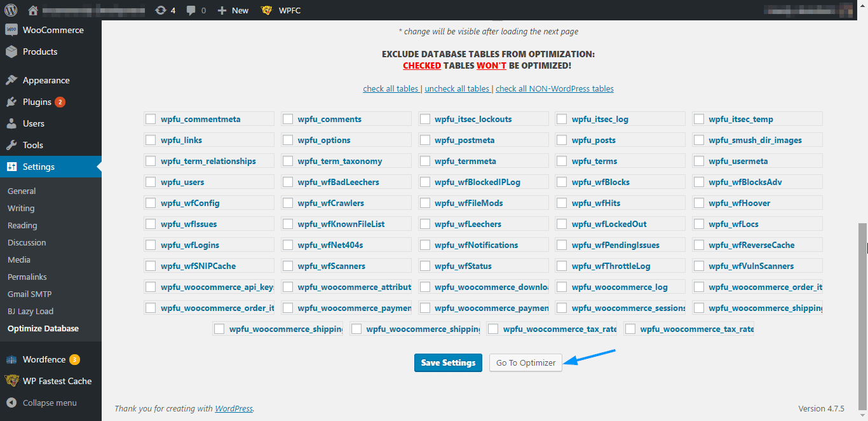This screenshot has height=421, width=868.
Task: Open the General settings submenu
Action: (x=22, y=191)
